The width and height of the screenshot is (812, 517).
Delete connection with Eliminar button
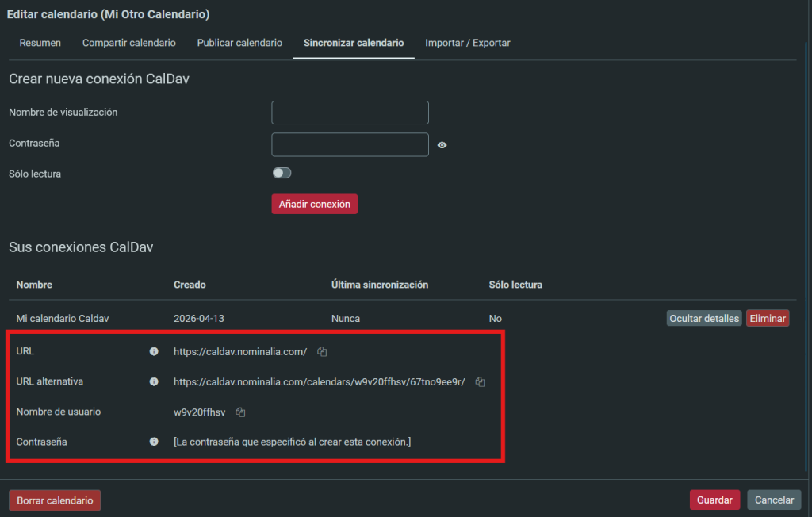pos(767,318)
